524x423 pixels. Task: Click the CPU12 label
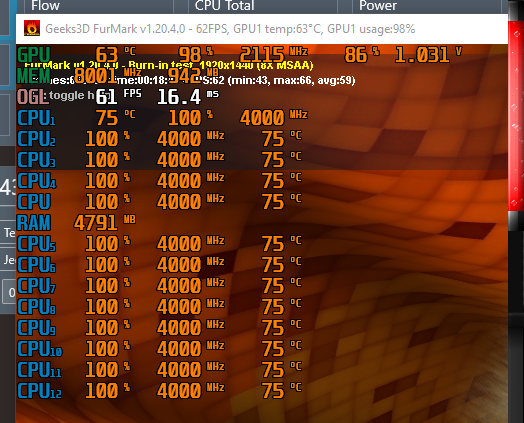click(x=39, y=390)
